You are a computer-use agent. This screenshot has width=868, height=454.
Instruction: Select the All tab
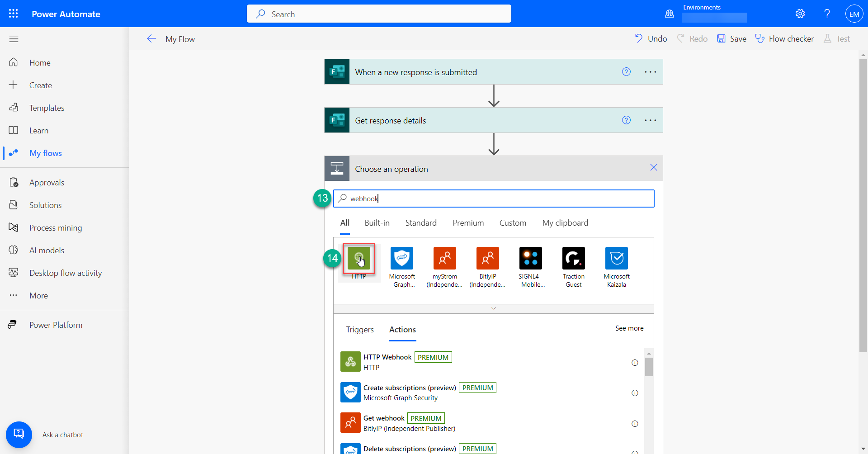point(345,223)
